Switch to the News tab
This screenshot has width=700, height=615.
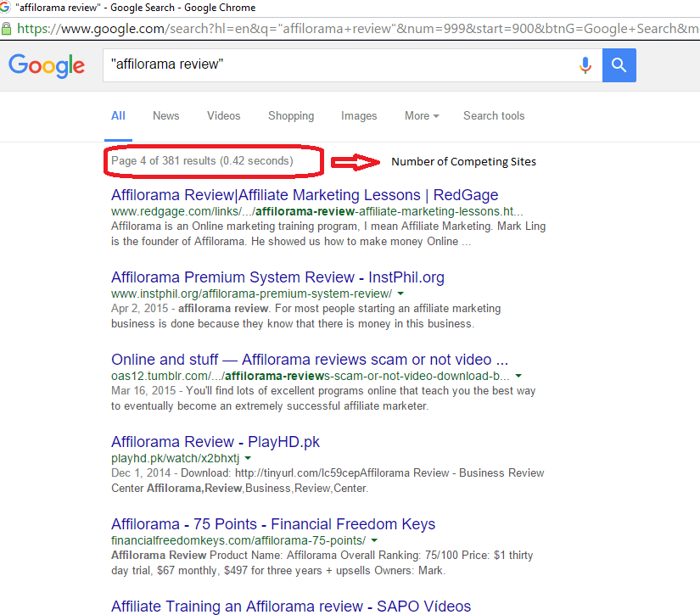pyautogui.click(x=165, y=116)
